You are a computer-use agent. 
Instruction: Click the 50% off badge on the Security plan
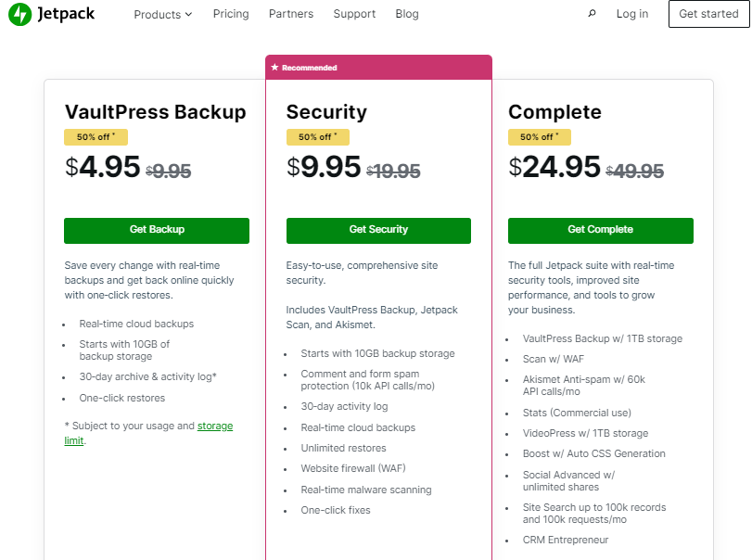click(317, 136)
